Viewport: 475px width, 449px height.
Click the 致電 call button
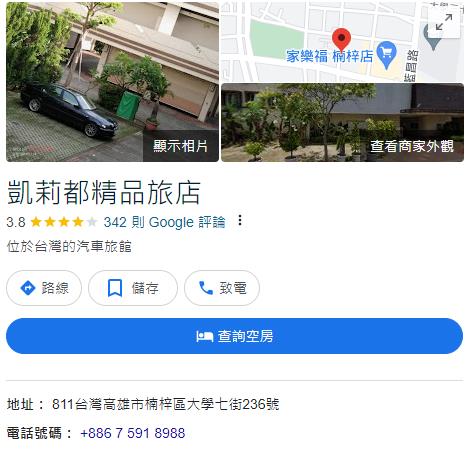(222, 288)
